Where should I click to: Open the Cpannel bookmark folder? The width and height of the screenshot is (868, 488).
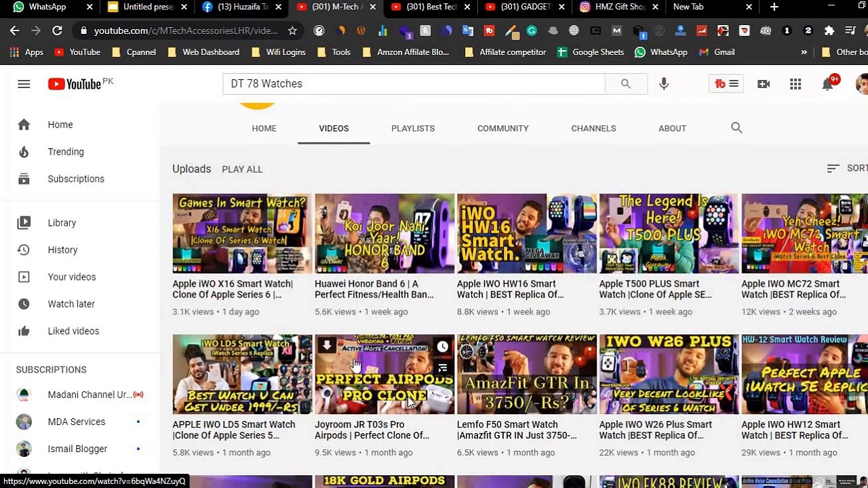[133, 52]
